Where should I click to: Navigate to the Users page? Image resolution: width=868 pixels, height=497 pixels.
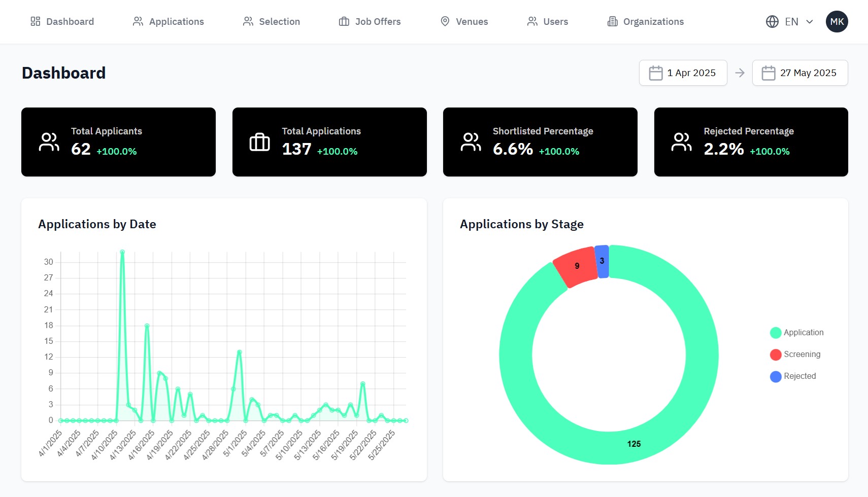547,21
